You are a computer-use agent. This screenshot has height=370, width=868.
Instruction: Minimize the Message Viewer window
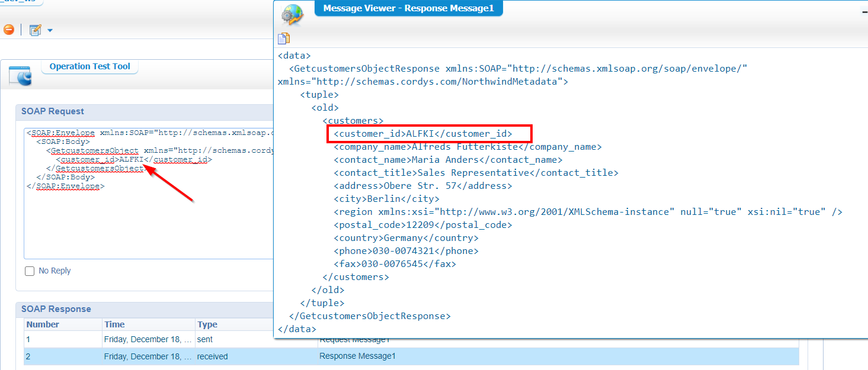864,9
